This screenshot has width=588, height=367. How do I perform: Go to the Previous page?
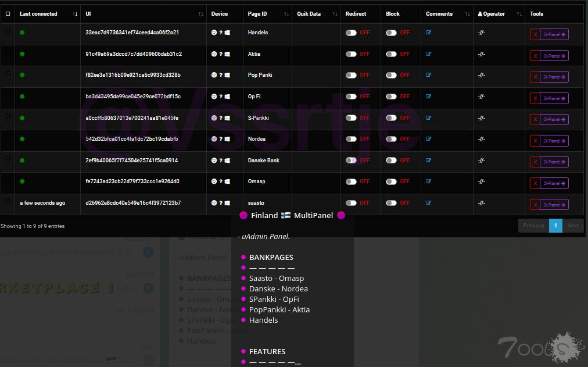point(533,226)
